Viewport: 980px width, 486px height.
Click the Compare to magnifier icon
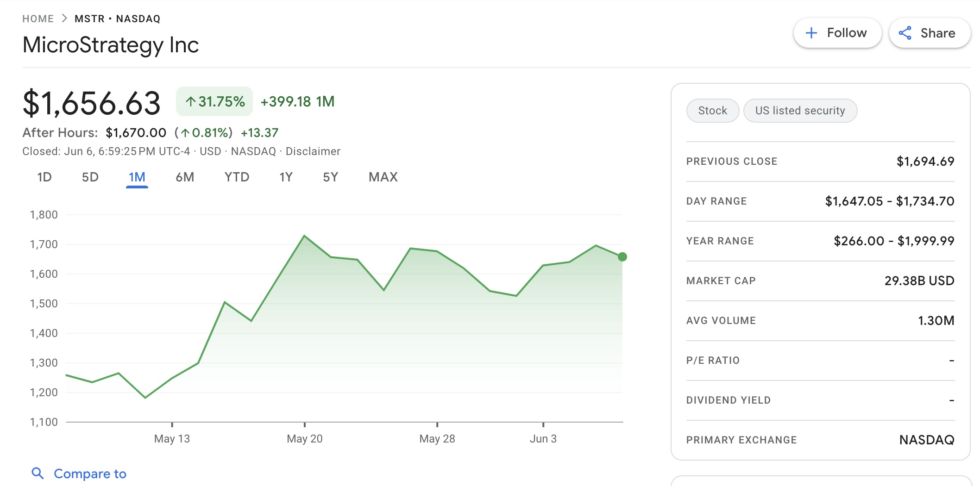(38, 473)
